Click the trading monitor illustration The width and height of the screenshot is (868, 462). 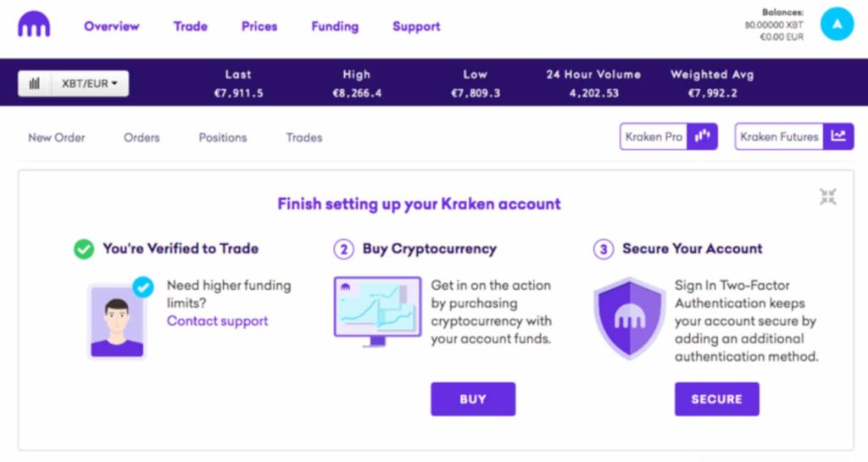pos(377,311)
